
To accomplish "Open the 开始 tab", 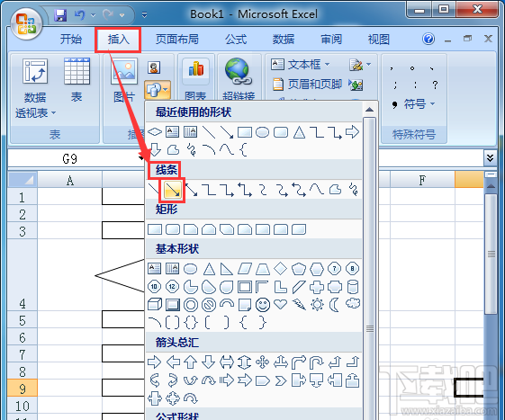I will point(71,40).
